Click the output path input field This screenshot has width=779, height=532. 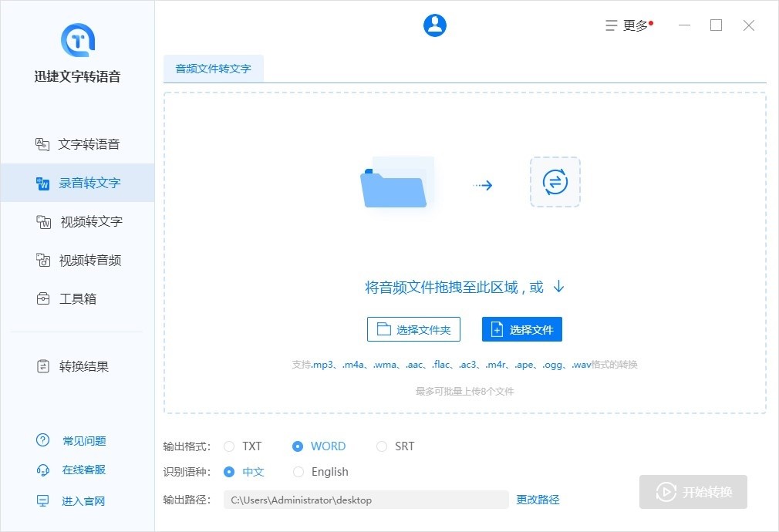click(366, 500)
